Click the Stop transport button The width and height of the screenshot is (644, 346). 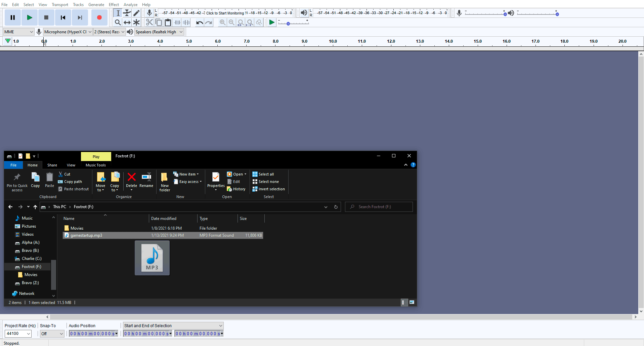pyautogui.click(x=46, y=17)
